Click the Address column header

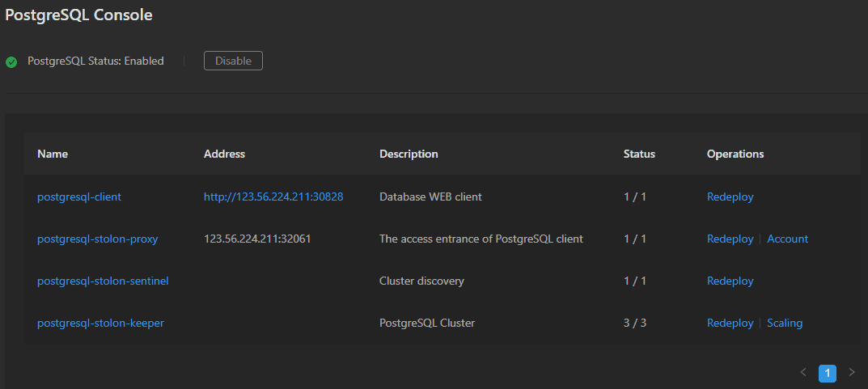224,154
